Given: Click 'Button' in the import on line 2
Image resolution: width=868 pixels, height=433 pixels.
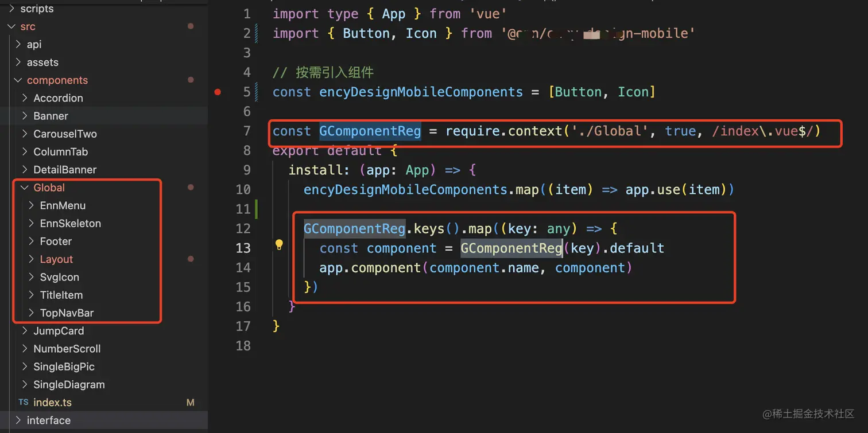Looking at the screenshot, I should 366,33.
